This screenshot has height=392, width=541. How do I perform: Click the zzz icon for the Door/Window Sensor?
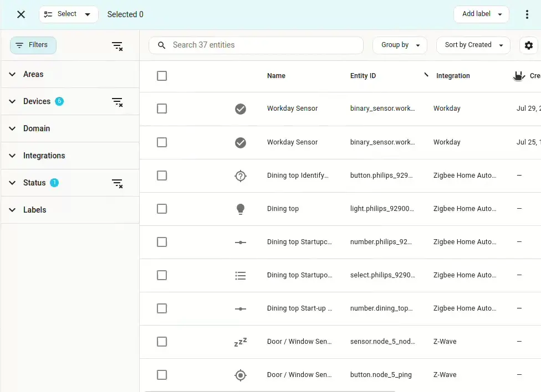coord(241,342)
